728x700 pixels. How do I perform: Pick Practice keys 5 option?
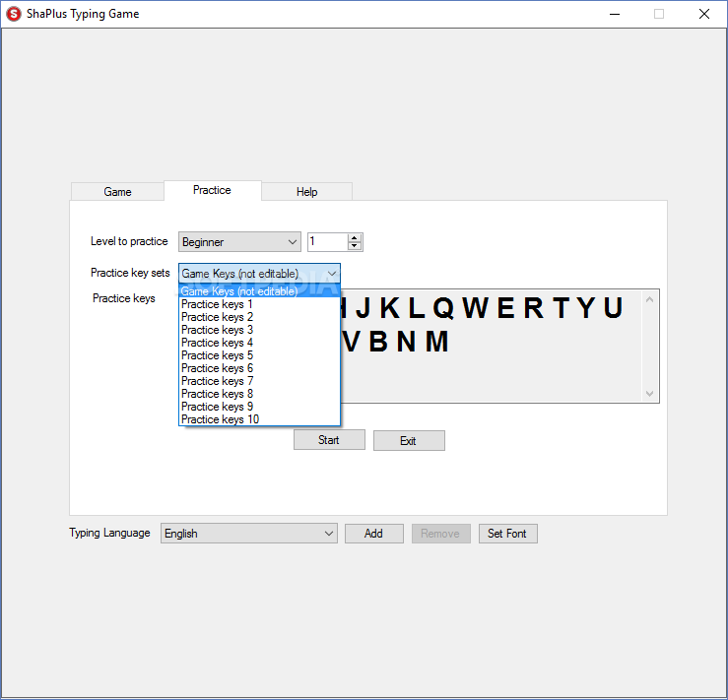(259, 355)
